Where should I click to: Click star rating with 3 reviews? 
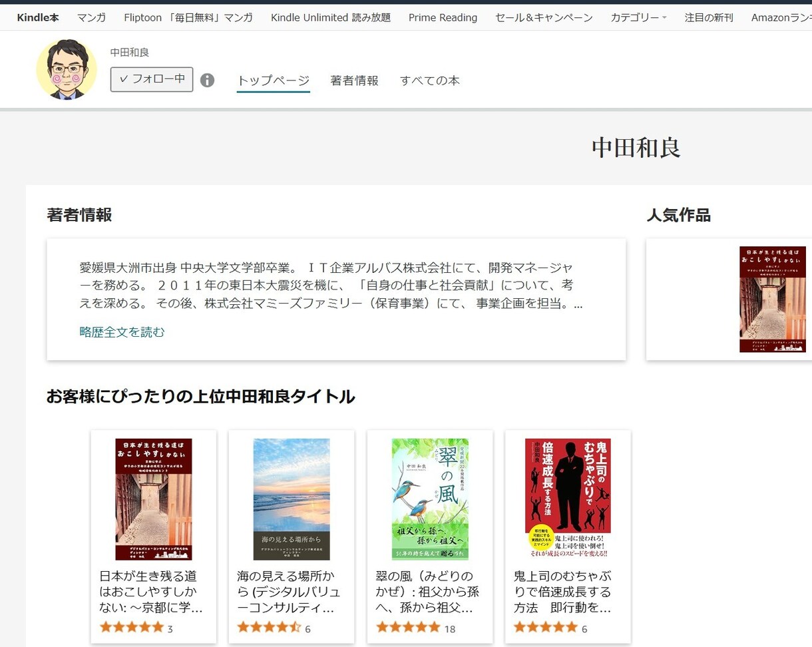click(x=132, y=627)
